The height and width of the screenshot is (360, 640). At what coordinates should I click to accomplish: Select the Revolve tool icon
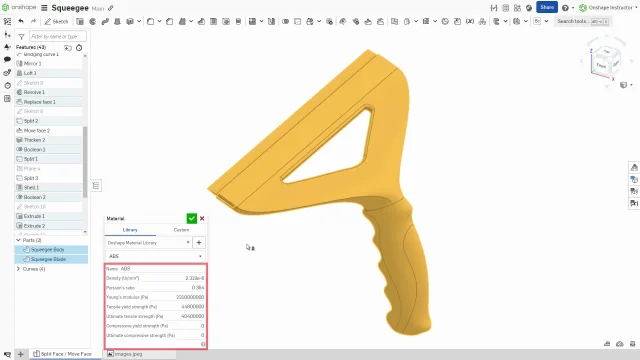click(x=93, y=21)
